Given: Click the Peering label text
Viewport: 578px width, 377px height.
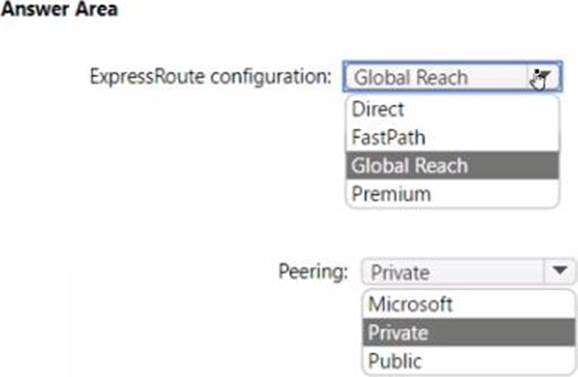Looking at the screenshot, I should tap(313, 272).
